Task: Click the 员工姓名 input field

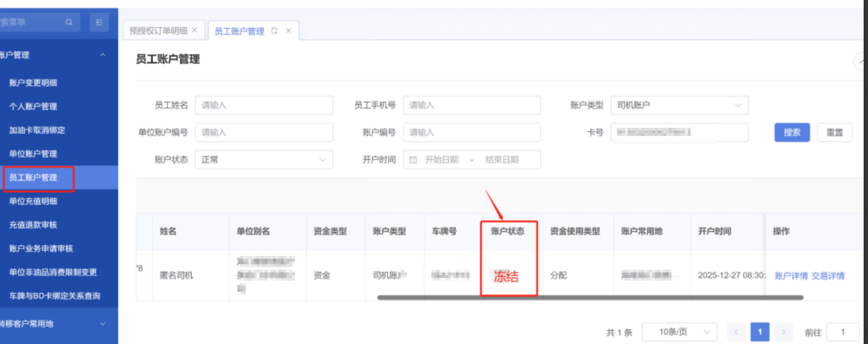Action: 264,105
